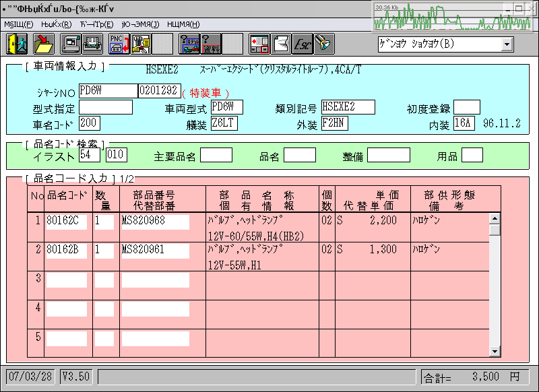Screen dimensions: 539x392
Task: Open the 資料 reference help icon
Action: (211, 44)
